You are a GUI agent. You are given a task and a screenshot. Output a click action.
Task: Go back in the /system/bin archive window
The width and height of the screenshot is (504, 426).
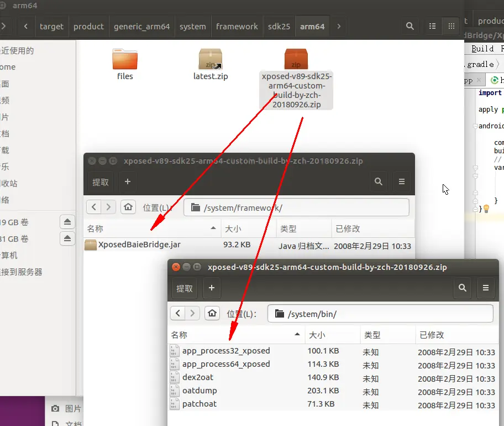point(178,313)
